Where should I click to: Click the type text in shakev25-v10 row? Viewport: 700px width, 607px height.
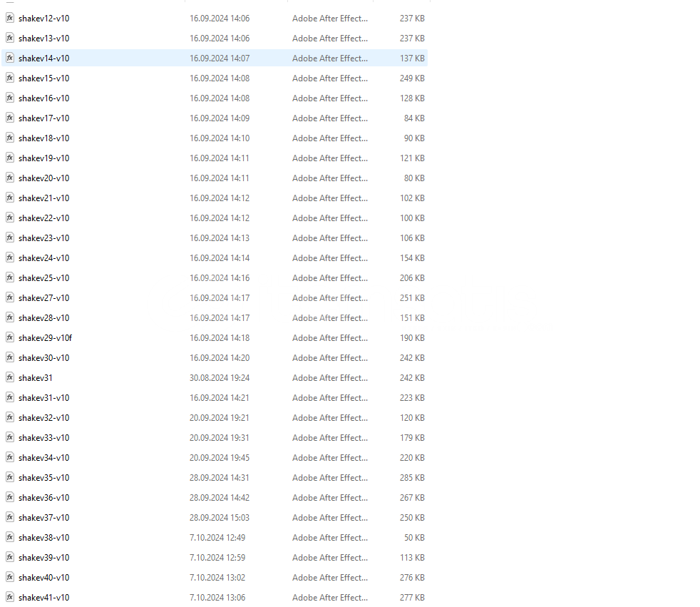coord(330,277)
